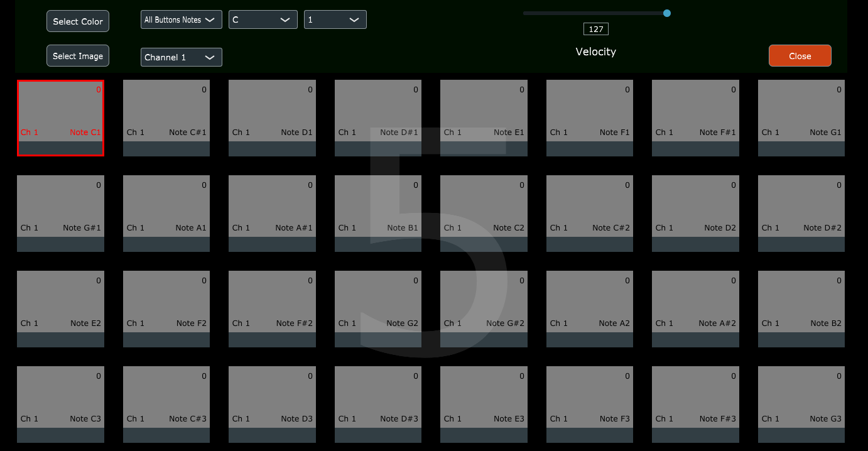Select the Note F3 pad

pyautogui.click(x=590, y=405)
